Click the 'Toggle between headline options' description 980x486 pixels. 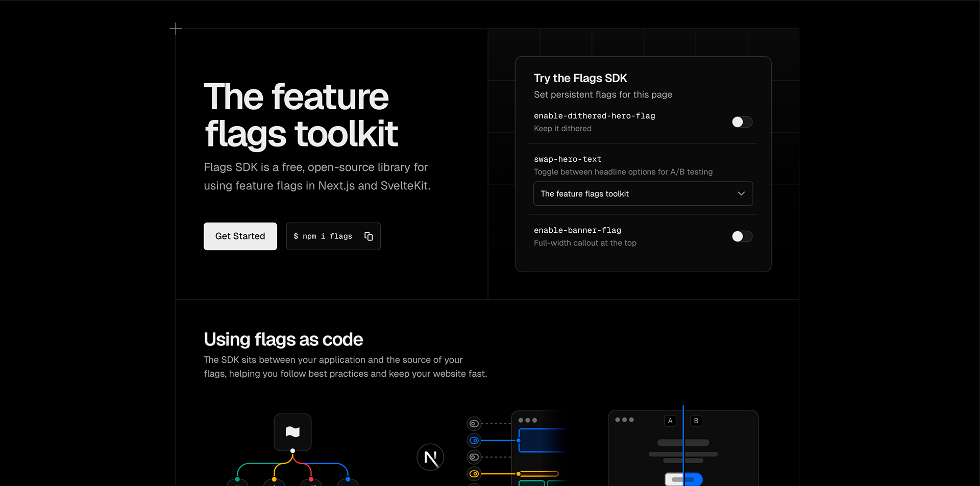pyautogui.click(x=623, y=172)
